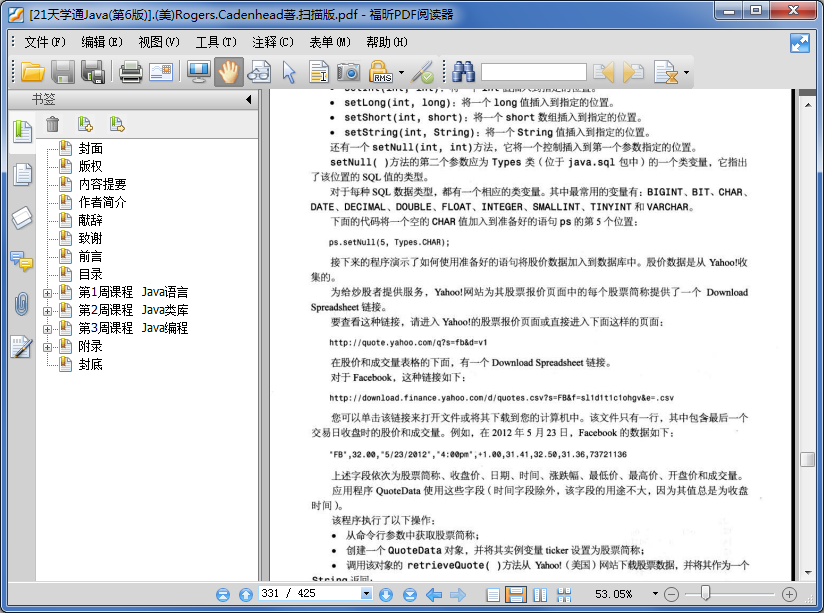Enable facing pages view mode
The image size is (824, 613).
(542, 595)
